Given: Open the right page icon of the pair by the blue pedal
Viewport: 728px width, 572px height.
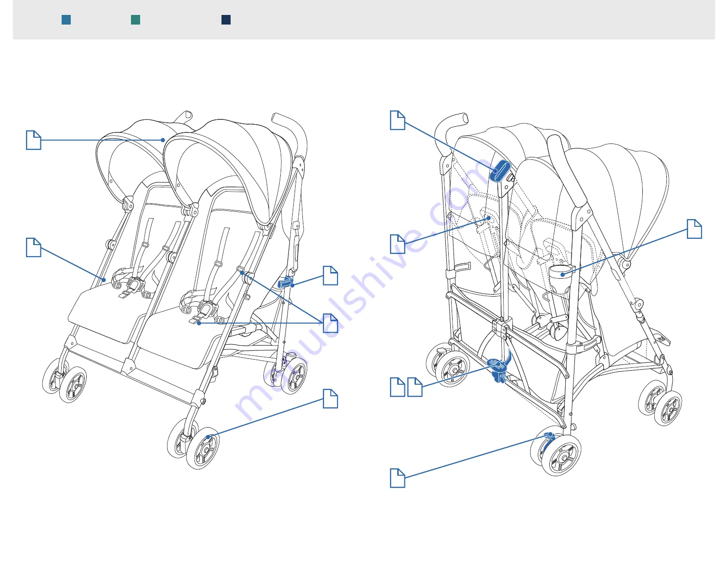Looking at the screenshot, I should point(415,387).
